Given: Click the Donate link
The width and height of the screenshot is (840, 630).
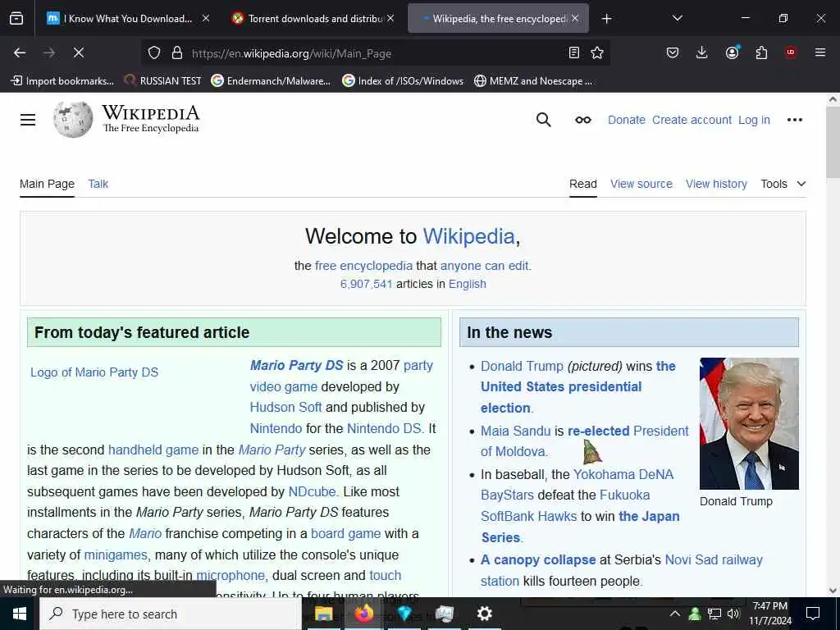Looking at the screenshot, I should (626, 120).
